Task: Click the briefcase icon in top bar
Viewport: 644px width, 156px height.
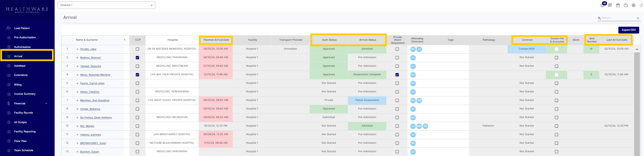Action: tap(626, 5)
